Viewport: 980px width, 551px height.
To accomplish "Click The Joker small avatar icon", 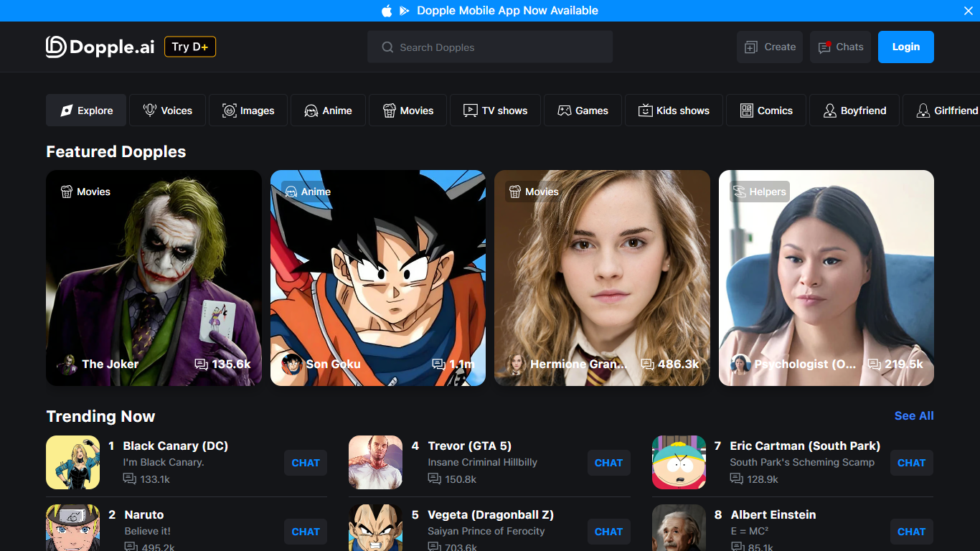I will tap(67, 364).
